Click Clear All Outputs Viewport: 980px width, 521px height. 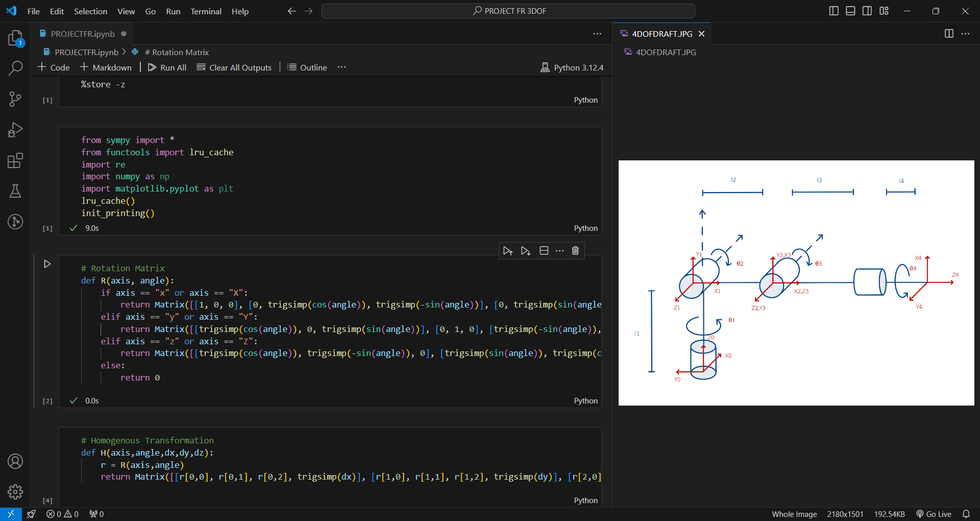coord(234,67)
